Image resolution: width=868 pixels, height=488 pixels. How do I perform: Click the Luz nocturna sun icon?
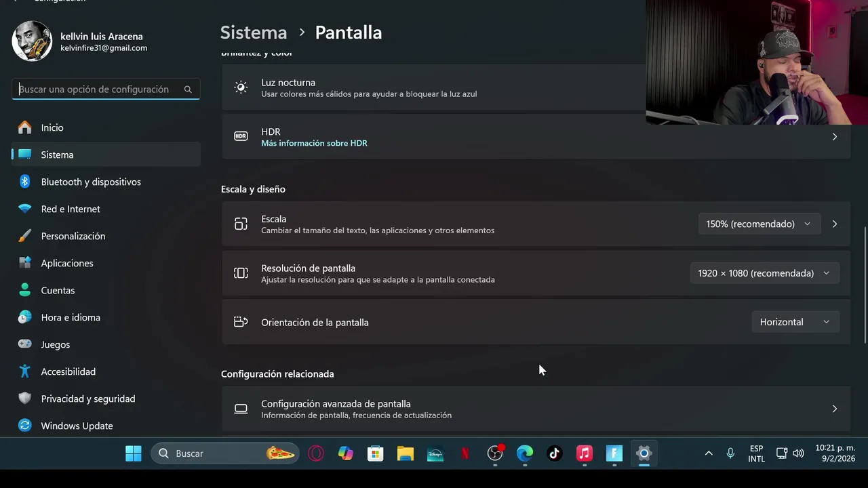241,87
